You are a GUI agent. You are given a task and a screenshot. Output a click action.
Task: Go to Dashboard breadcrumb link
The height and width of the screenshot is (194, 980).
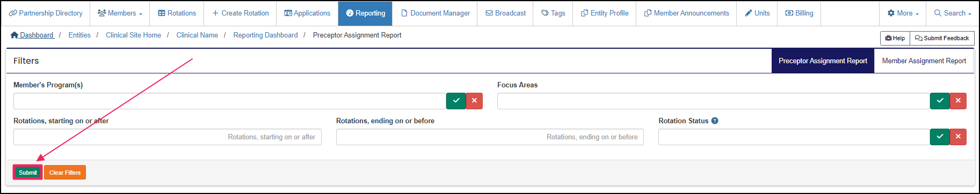coord(32,35)
